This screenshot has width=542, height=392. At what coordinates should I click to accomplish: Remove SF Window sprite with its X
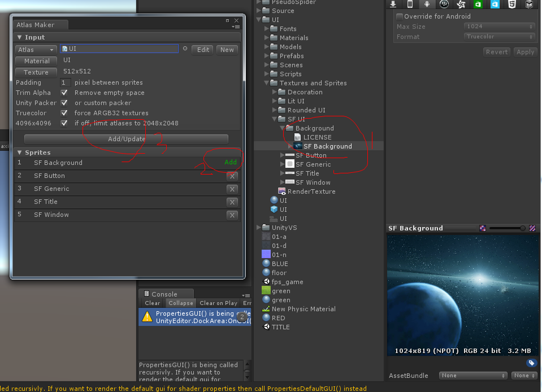[x=232, y=215]
